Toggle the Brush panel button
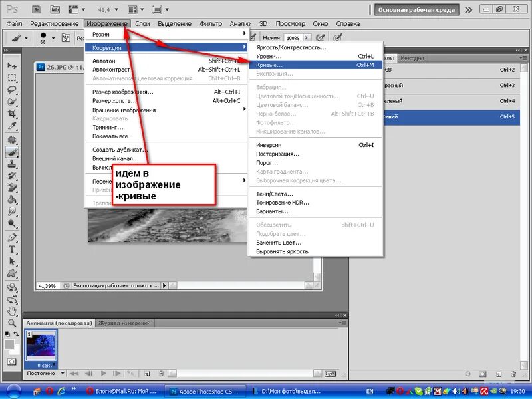The width and height of the screenshot is (532, 399). click(66, 38)
